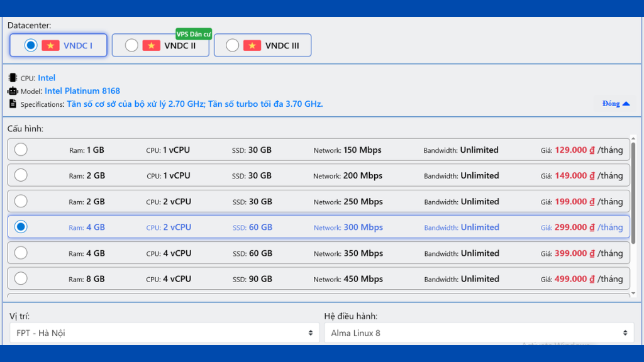Collapse the specs panel using Đóng
Viewport: 644px width, 362px height.
pyautogui.click(x=615, y=104)
